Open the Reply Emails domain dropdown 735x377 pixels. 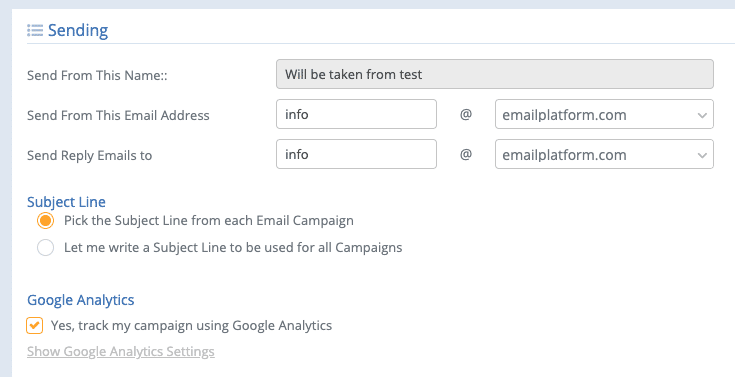click(604, 154)
